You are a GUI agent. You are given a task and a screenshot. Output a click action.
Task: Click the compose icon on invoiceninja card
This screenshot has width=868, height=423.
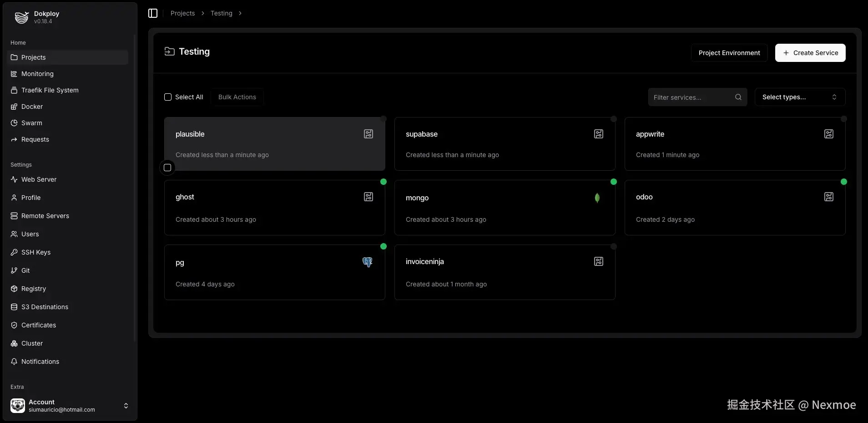click(599, 261)
